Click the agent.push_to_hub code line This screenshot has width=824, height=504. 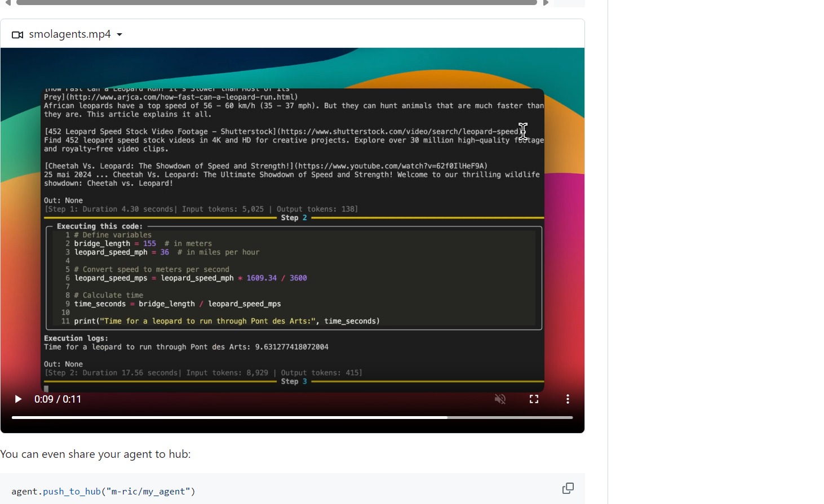[103, 492]
